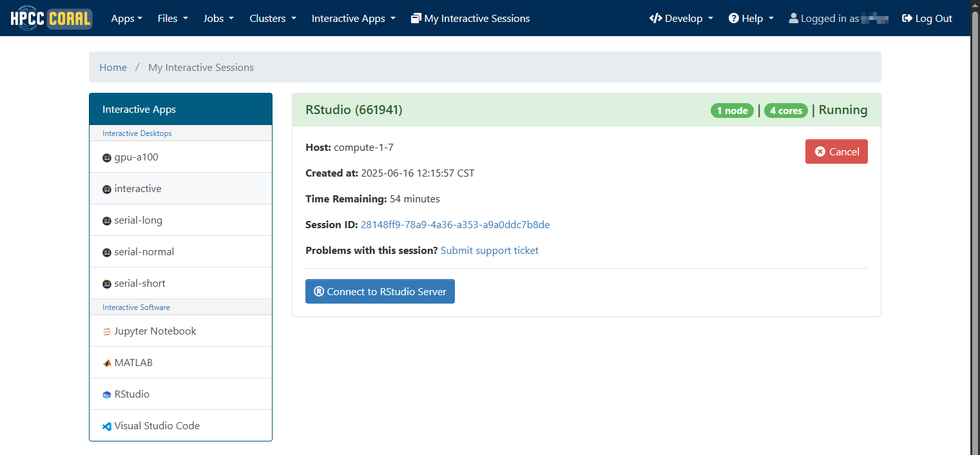This screenshot has height=455, width=980.
Task: Expand the Develop dropdown menu
Action: [682, 19]
